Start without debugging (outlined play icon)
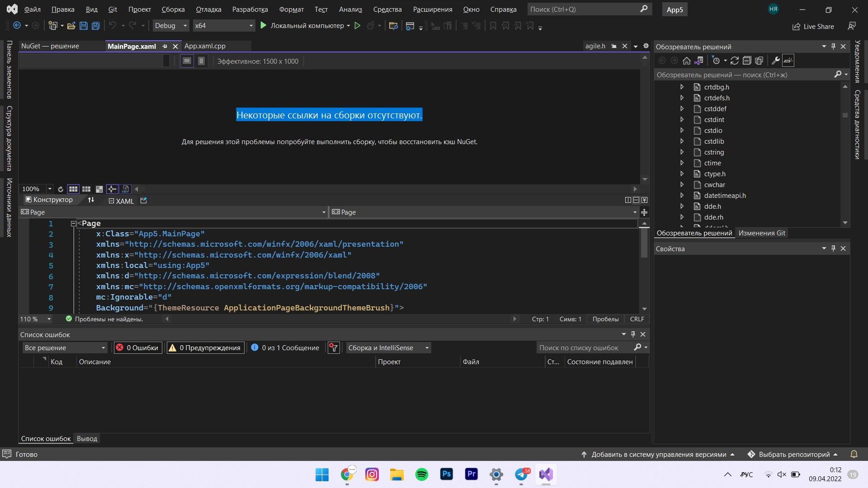Viewport: 868px width, 488px height. pos(357,26)
